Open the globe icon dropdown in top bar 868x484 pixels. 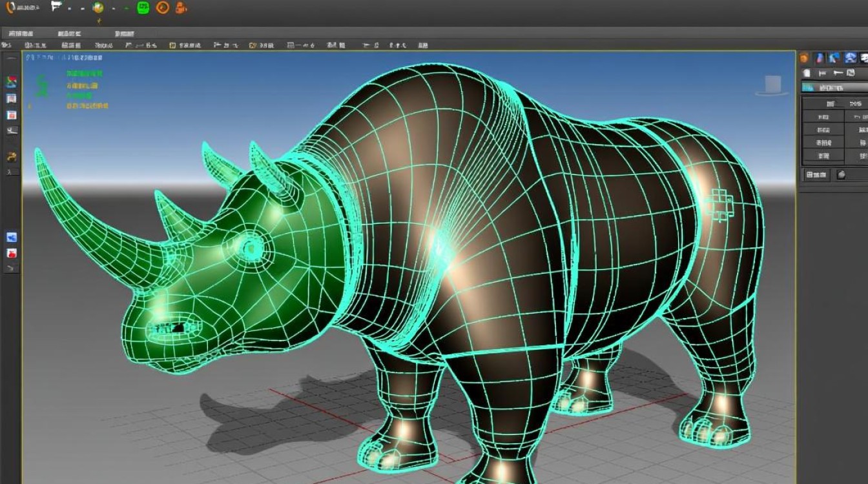[x=99, y=8]
